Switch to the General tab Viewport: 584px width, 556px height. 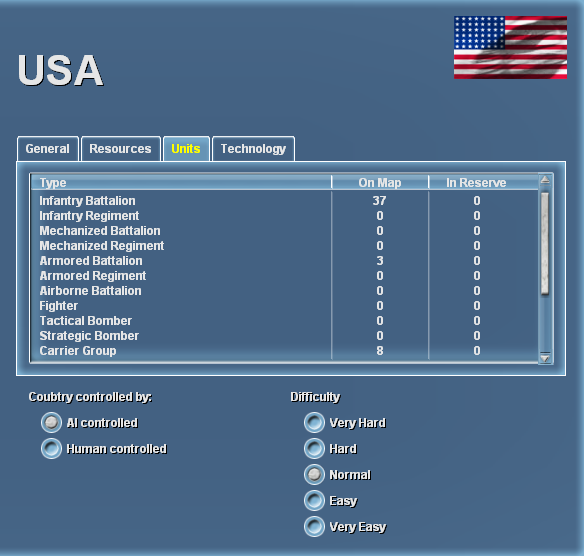pos(48,149)
